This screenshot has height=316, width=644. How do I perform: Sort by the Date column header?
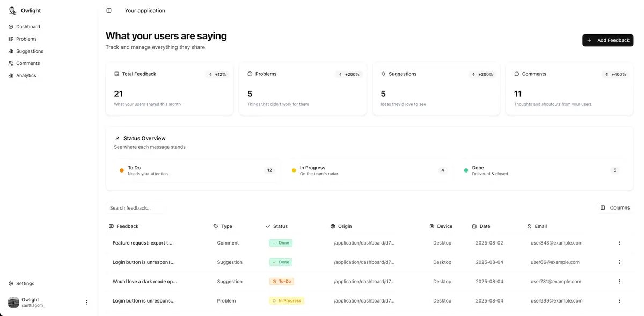coord(481,226)
